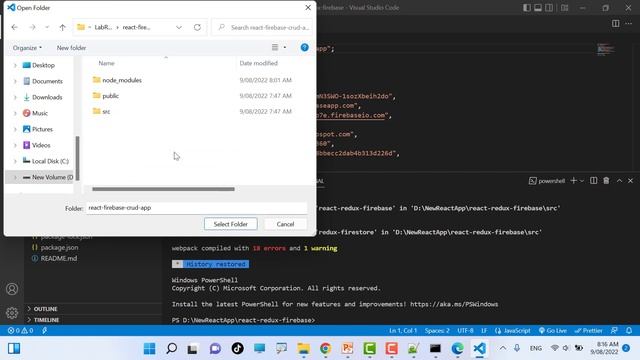Go back in Open Folder dialog

[15, 27]
